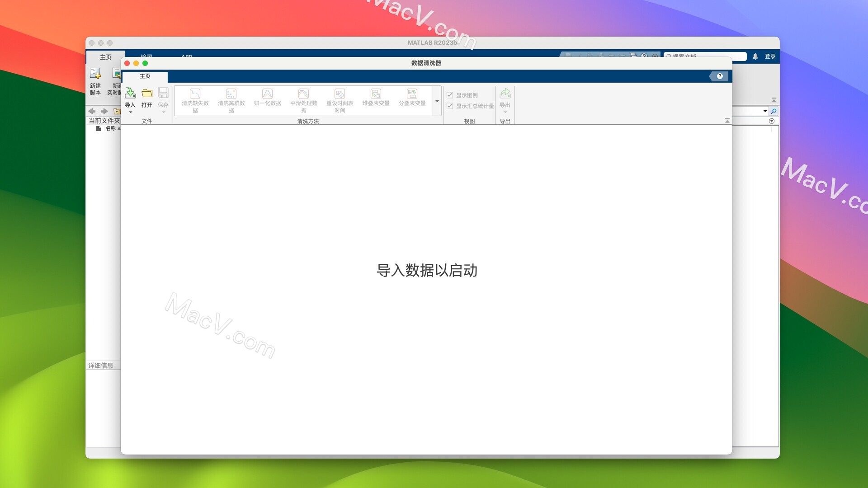Viewport: 868px width, 488px height.
Task: Collapse the Data Cleaner toolstrip with the arrow
Action: pyautogui.click(x=727, y=121)
